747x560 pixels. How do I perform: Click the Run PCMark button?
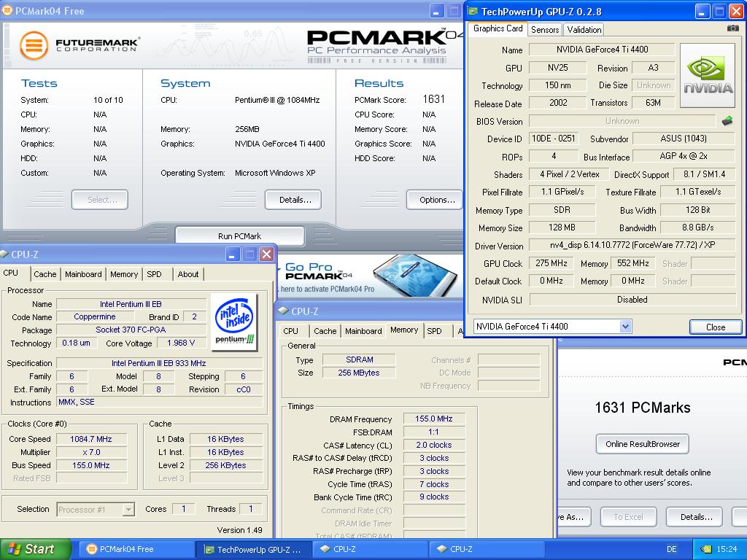tap(239, 236)
